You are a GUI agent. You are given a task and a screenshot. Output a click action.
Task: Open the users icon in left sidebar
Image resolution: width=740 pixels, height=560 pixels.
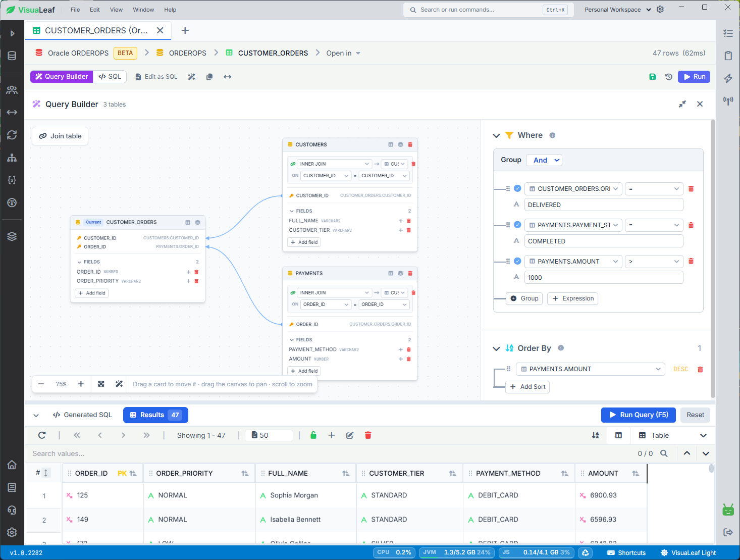[x=12, y=90]
